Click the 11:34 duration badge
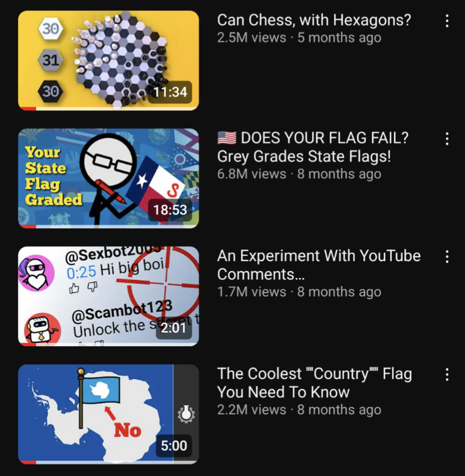The height and width of the screenshot is (476, 465). (170, 92)
